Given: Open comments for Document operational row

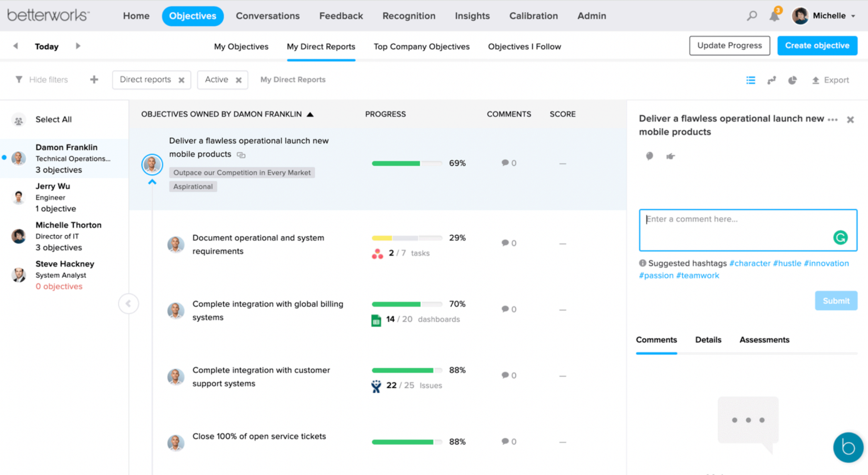Looking at the screenshot, I should coord(509,243).
